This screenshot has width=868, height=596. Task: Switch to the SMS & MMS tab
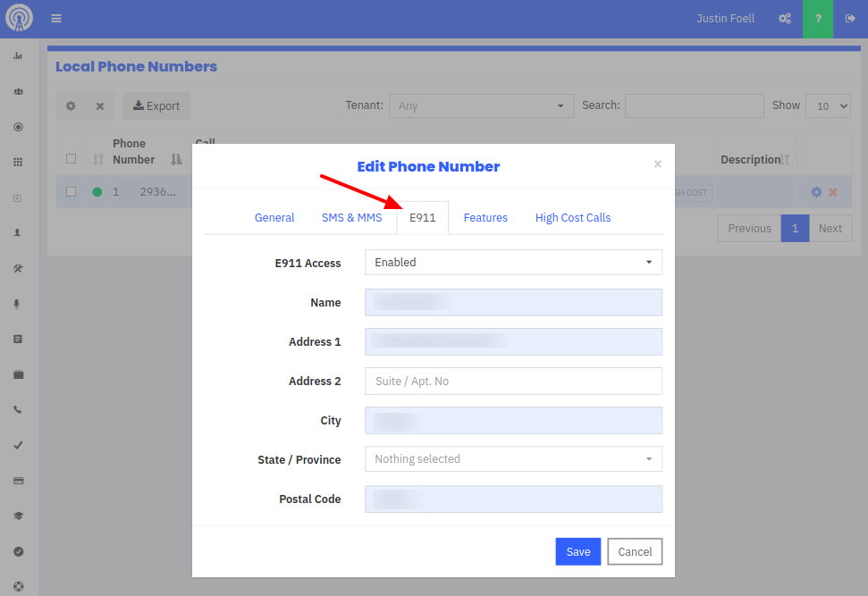coord(352,217)
